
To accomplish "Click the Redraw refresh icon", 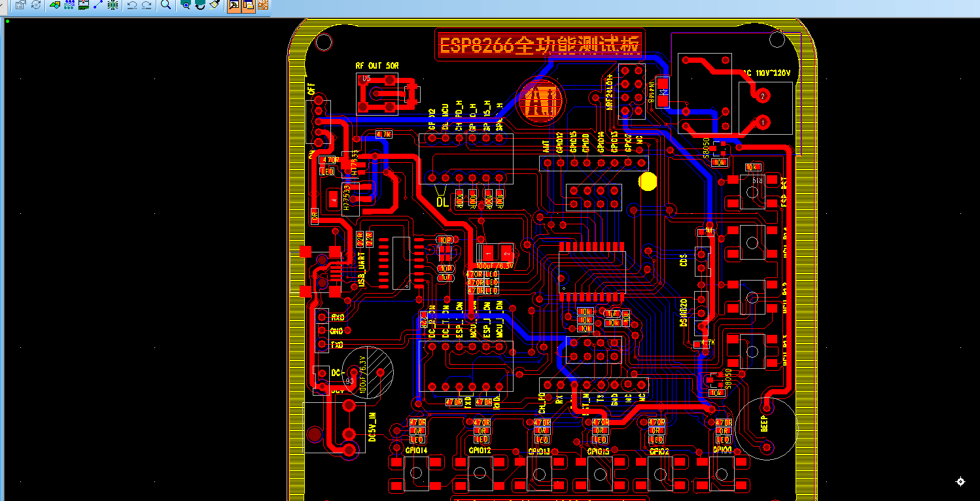I will 200,5.
